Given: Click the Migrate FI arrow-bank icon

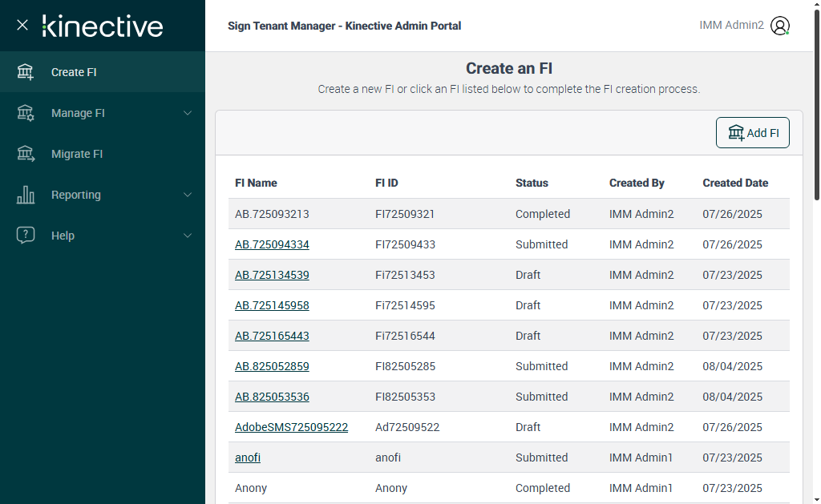Looking at the screenshot, I should [26, 154].
